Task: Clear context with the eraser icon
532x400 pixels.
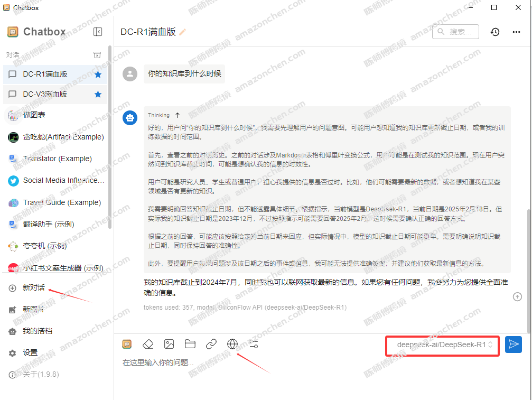Action: click(x=148, y=345)
